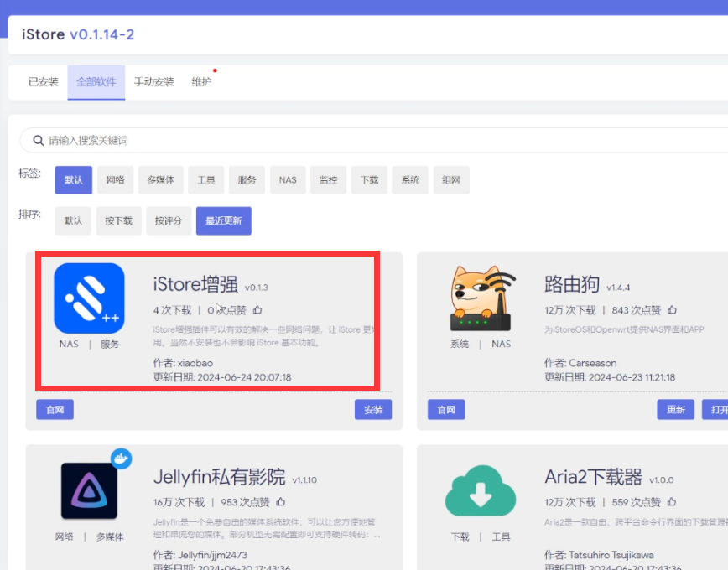Filter by the 多媒体 tag

(161, 180)
